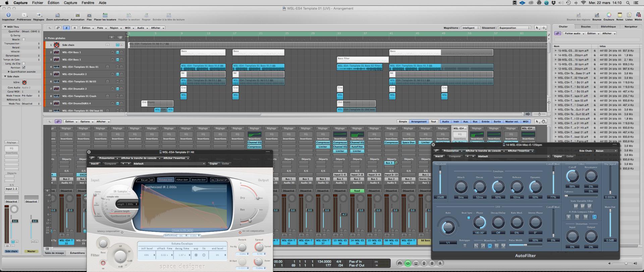The width and height of the screenshot is (644, 272).
Task: Switch to the Boucles tab
Action: [x=586, y=27]
